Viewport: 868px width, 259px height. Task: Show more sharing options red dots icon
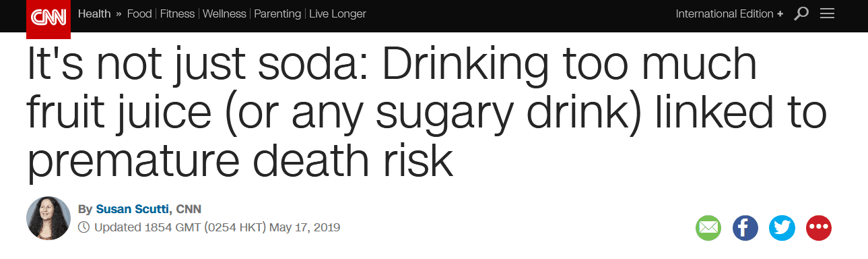[x=819, y=228]
